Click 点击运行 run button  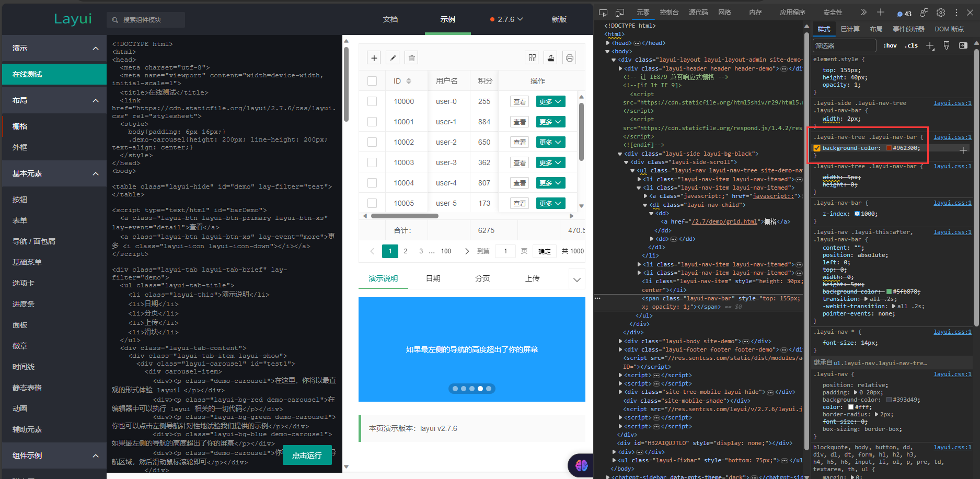[307, 455]
